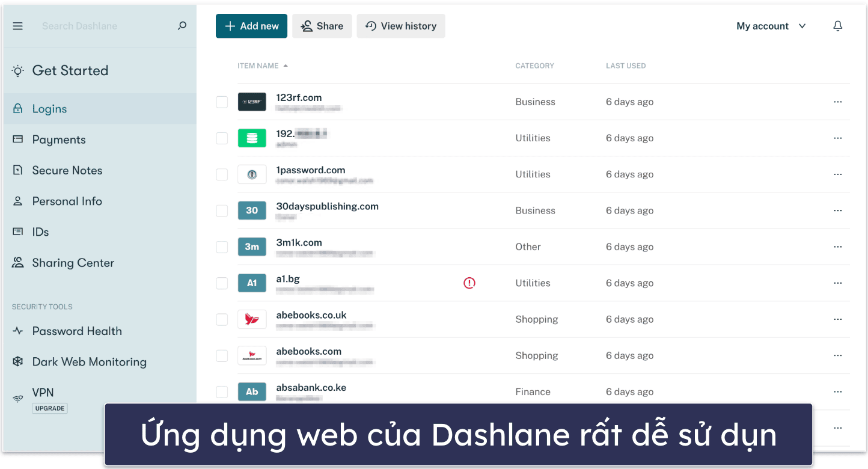This screenshot has width=868, height=469.
Task: Click the green 192 database logo
Action: click(252, 138)
